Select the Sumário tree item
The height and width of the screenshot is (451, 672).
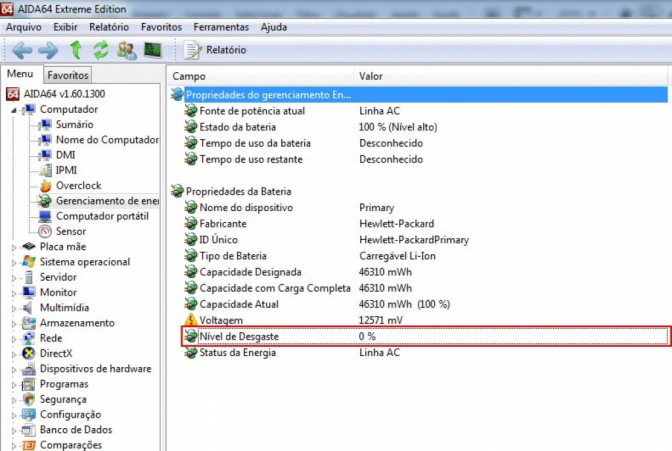pyautogui.click(x=75, y=124)
